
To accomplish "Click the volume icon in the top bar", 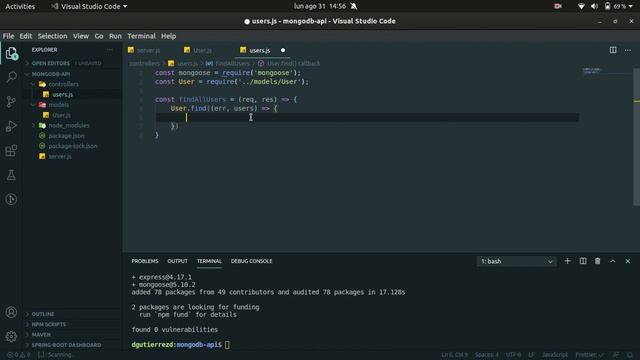I will point(594,6).
